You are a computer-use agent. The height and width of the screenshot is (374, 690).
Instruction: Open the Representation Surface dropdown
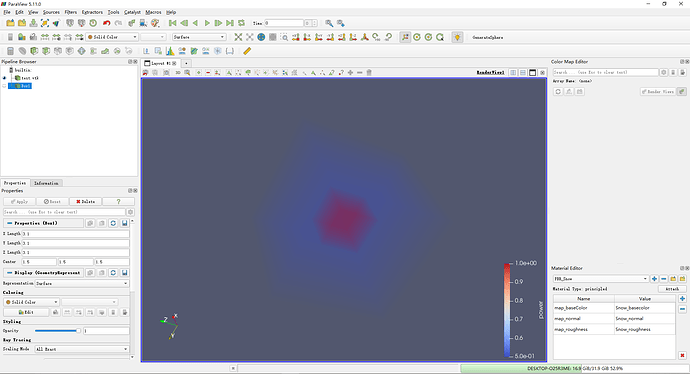(x=82, y=284)
